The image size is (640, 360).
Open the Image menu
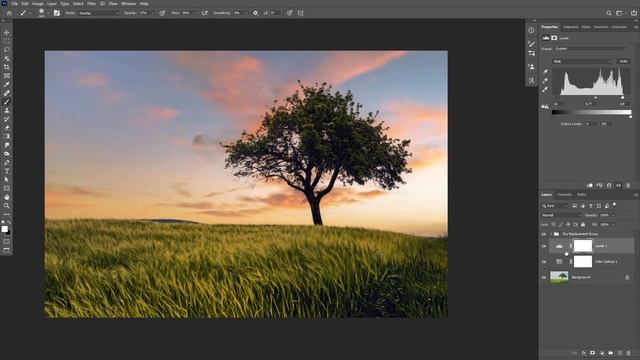tap(38, 4)
